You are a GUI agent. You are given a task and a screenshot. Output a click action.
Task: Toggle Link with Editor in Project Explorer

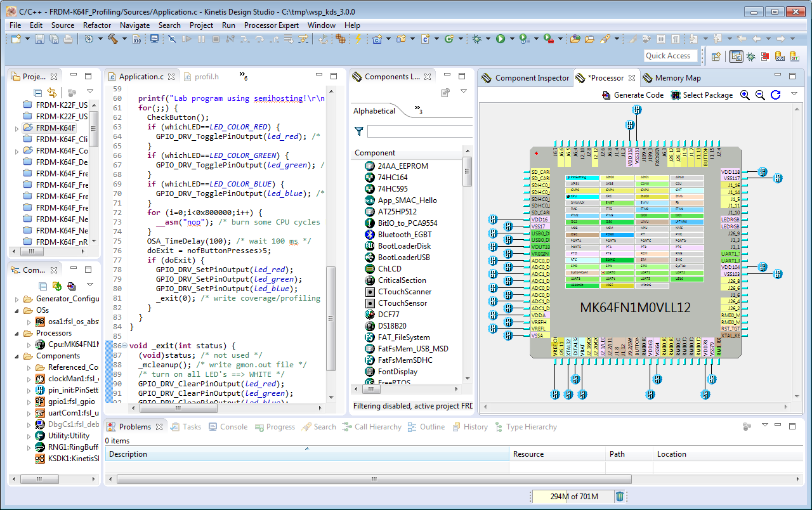(x=52, y=93)
